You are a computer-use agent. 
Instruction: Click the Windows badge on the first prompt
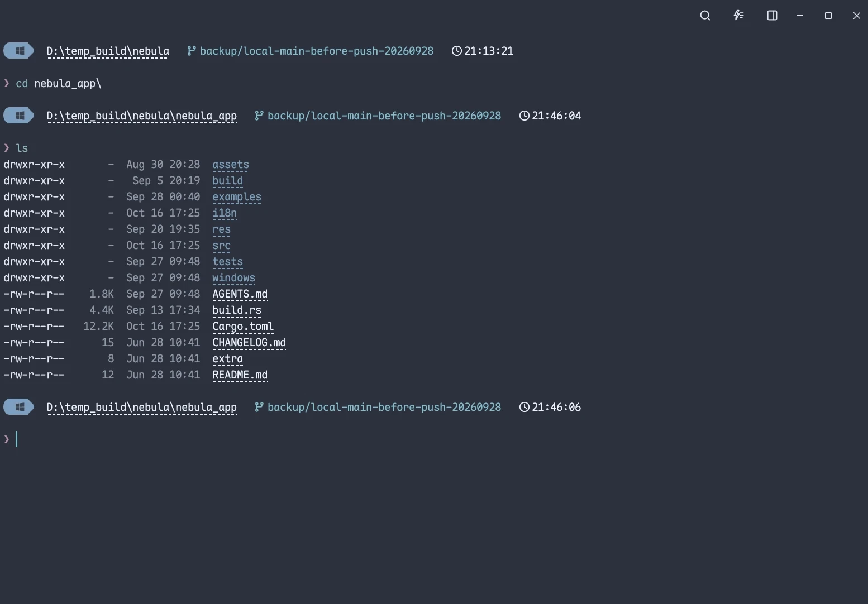tap(18, 51)
